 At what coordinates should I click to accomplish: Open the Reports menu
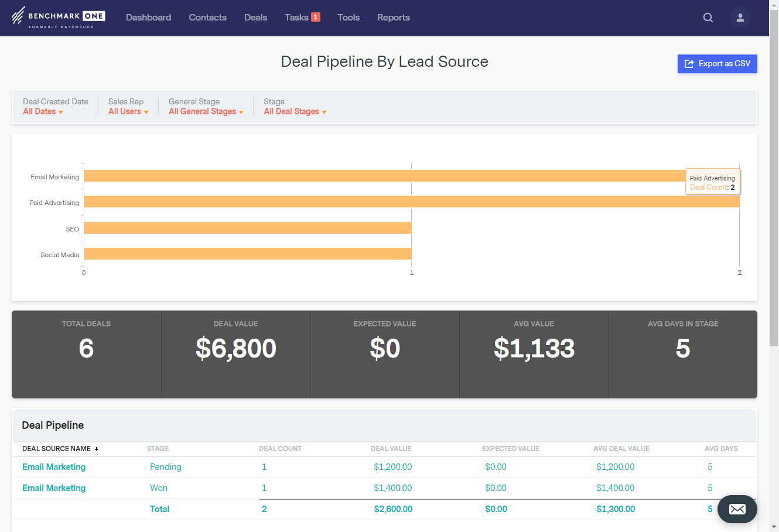[394, 18]
